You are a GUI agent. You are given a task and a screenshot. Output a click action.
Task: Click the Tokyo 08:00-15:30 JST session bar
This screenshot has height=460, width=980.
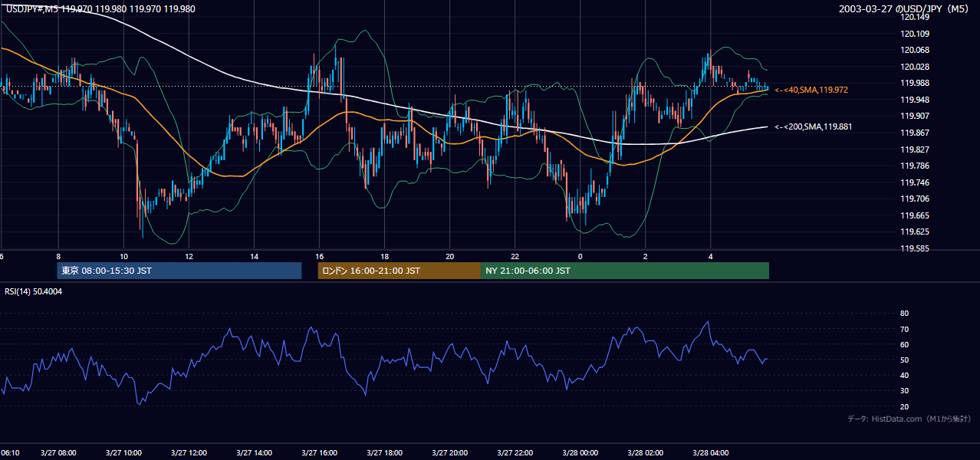pyautogui.click(x=179, y=271)
